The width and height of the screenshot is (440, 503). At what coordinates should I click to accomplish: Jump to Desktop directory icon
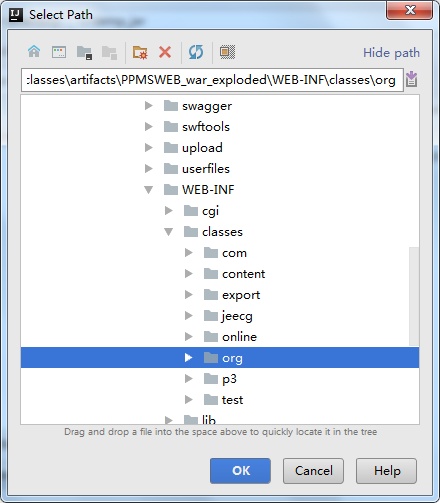coord(59,52)
